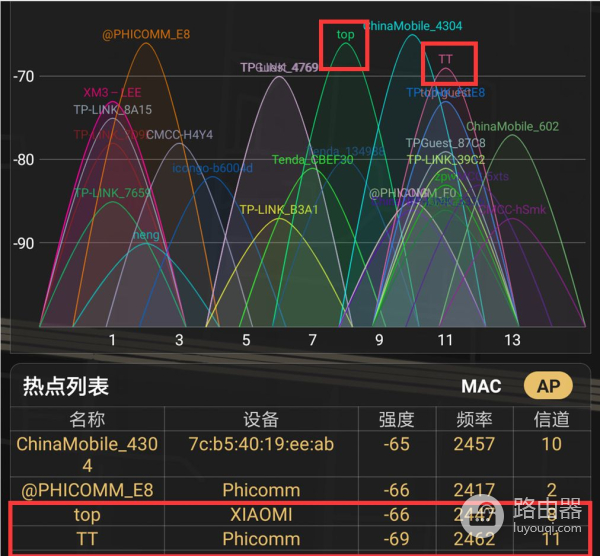
Task: Click the pink 'TT' label in the chart
Action: tap(446, 59)
